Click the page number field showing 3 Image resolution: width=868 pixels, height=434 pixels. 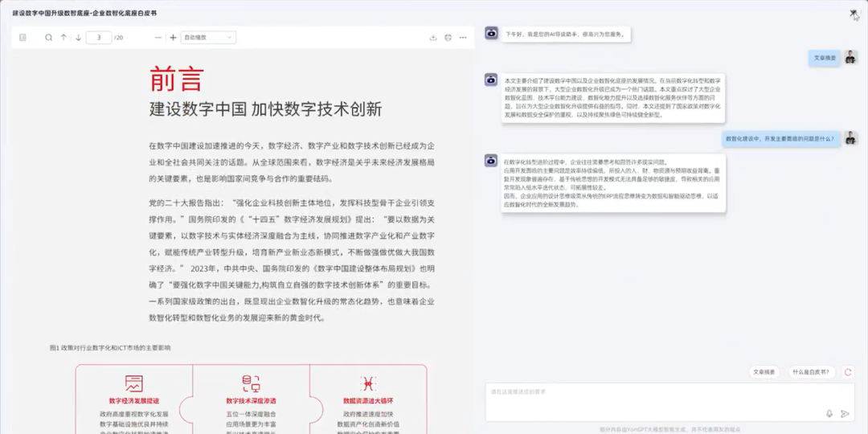(x=99, y=38)
